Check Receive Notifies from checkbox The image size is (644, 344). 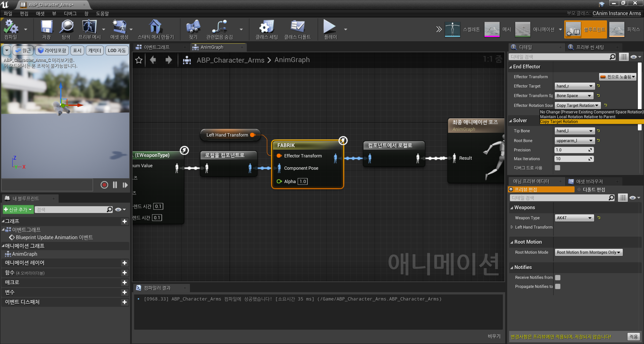[558, 277]
